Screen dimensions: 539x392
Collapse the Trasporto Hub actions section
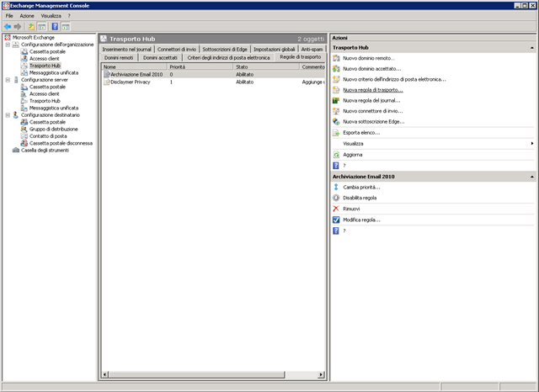[x=532, y=48]
